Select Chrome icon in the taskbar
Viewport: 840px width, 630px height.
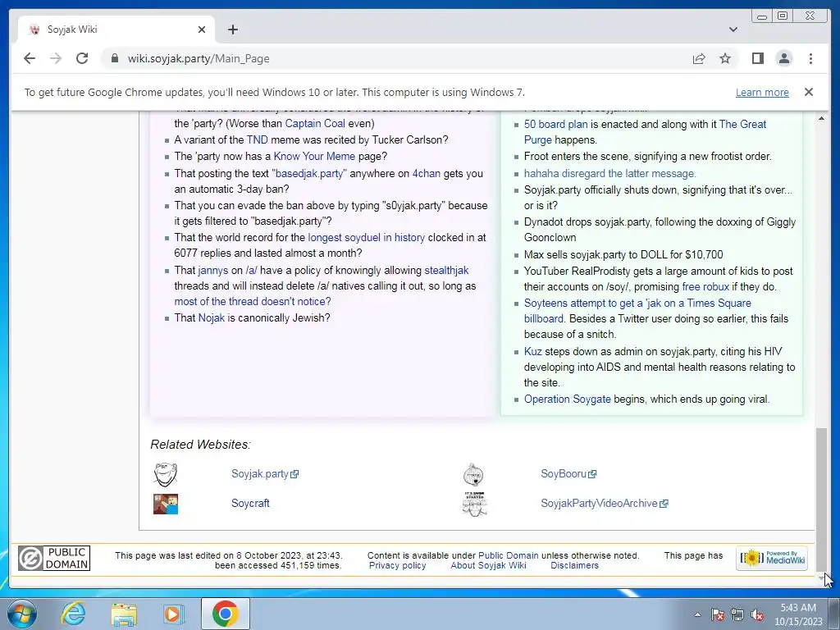[225, 614]
